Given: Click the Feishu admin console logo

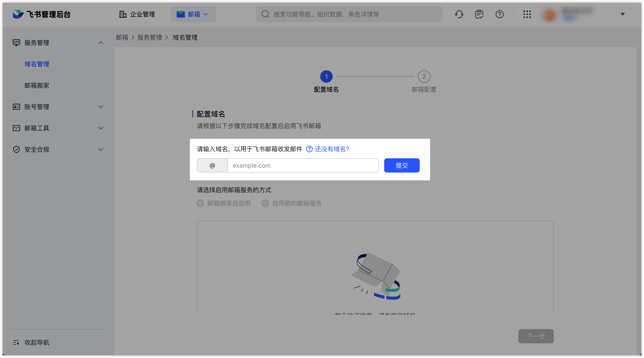Looking at the screenshot, I should (42, 14).
